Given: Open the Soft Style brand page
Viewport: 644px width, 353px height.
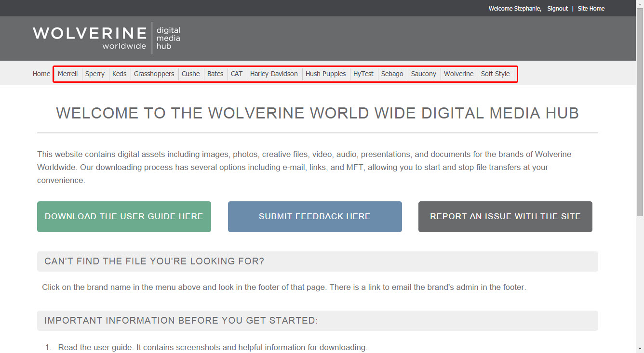Looking at the screenshot, I should [495, 74].
